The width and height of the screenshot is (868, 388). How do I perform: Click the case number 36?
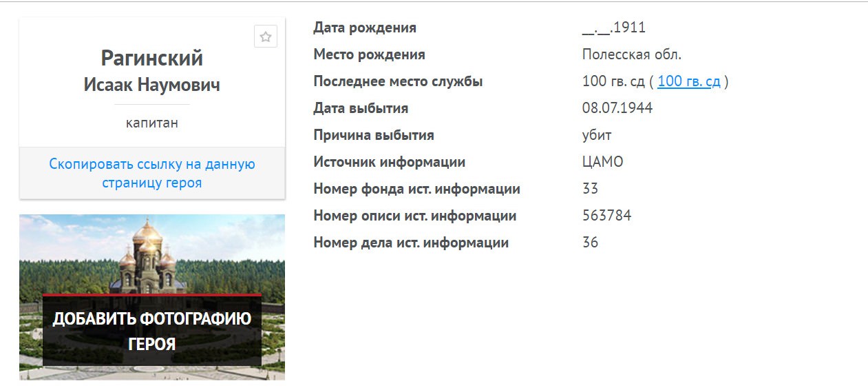[590, 243]
